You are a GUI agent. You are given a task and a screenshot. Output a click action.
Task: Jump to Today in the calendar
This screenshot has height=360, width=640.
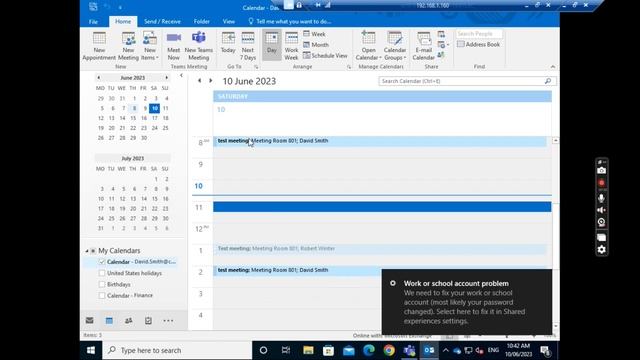click(228, 42)
